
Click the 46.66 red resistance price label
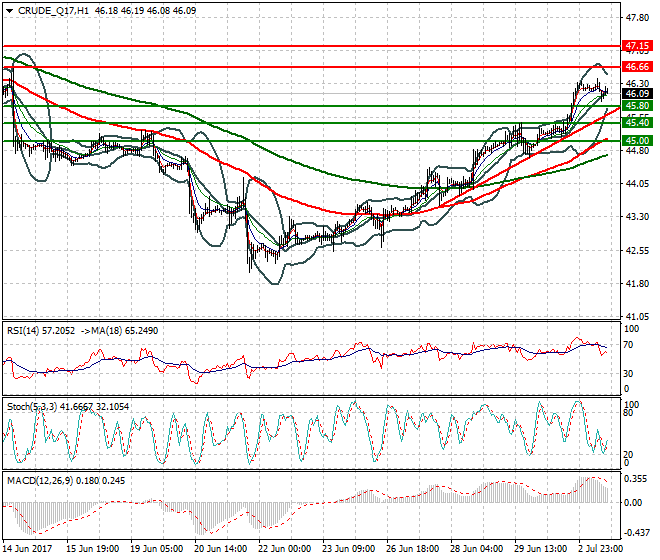(x=637, y=67)
